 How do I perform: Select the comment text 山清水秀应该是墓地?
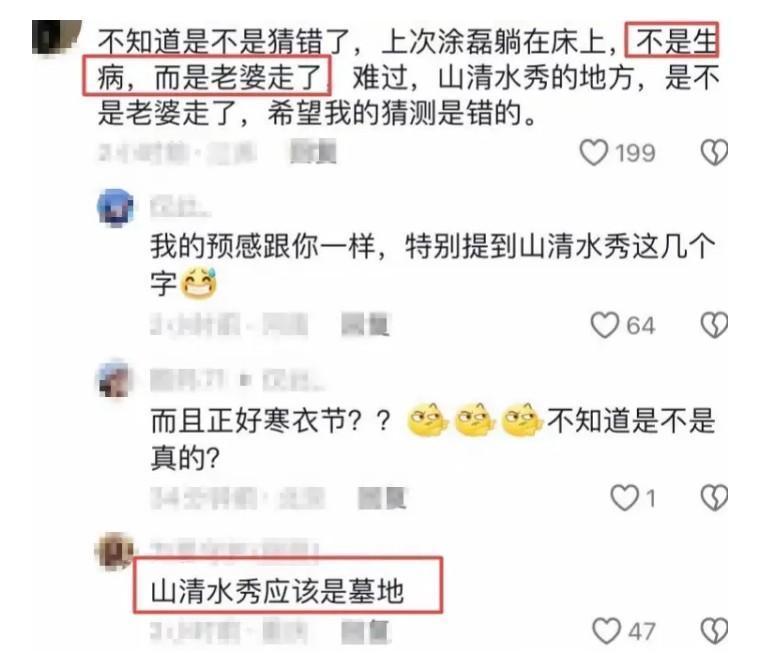(x=277, y=592)
